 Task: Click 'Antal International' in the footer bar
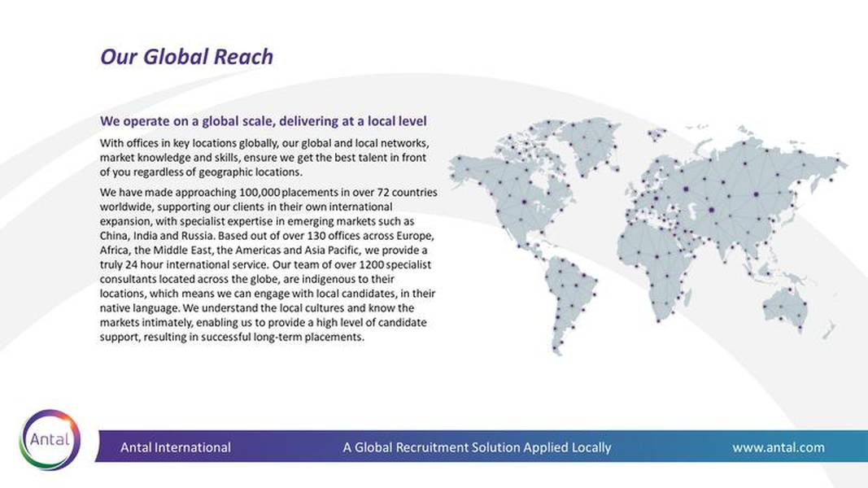pyautogui.click(x=176, y=447)
